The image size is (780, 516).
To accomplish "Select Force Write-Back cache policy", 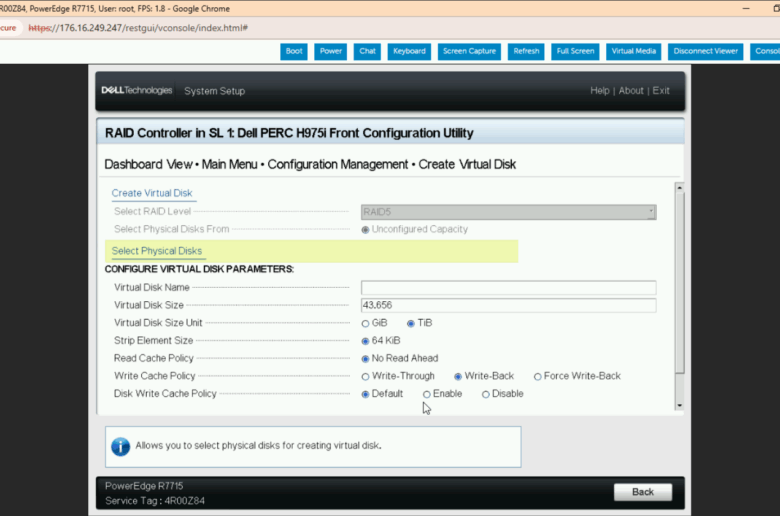I will click(538, 376).
